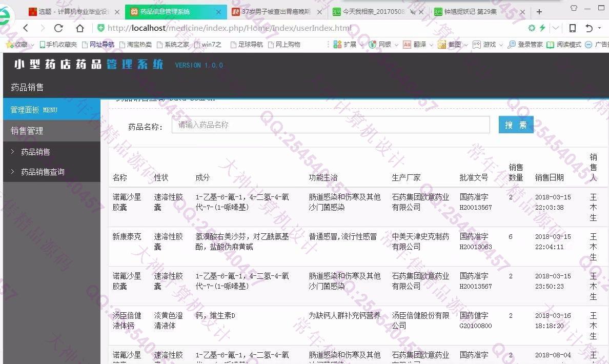Expand the 收藏 dropdown arrow
The height and width of the screenshot is (364, 609).
(32, 45)
